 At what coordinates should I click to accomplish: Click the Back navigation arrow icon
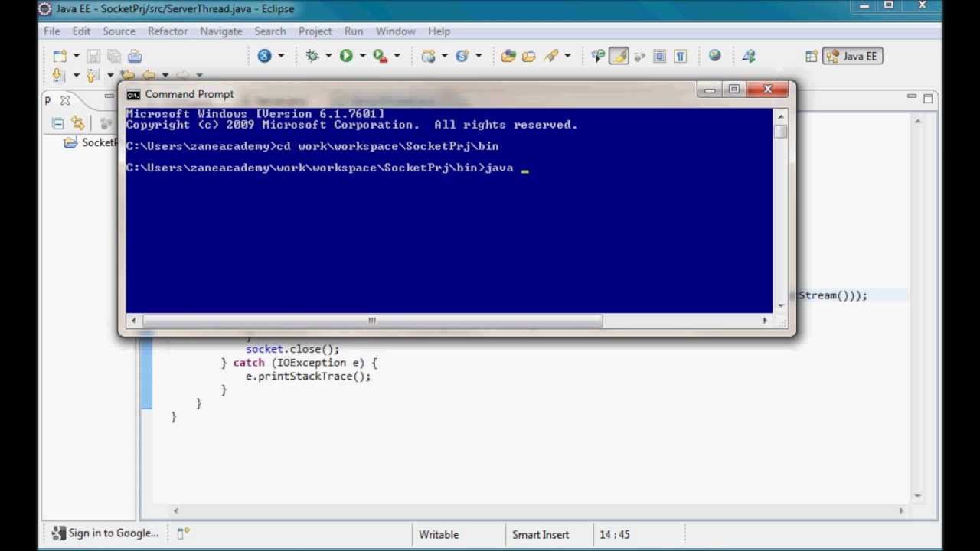(x=149, y=75)
